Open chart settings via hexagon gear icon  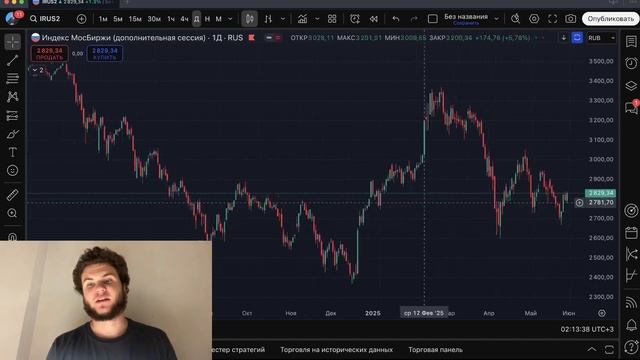534,19
